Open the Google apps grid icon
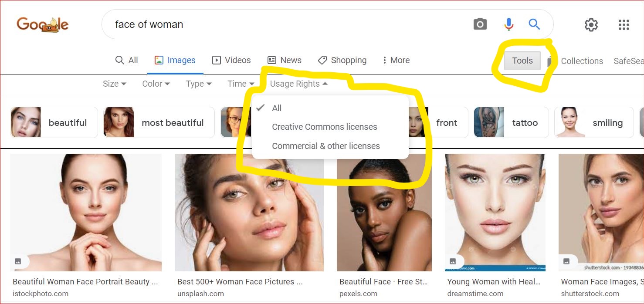 (x=624, y=25)
